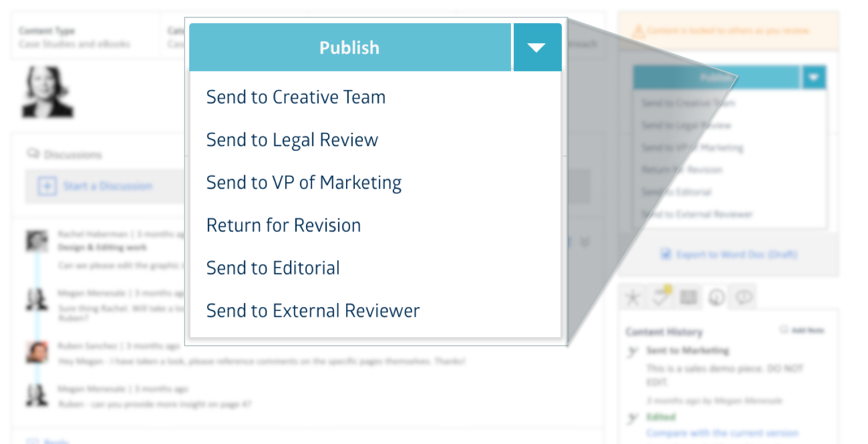Click Rachel Haberman's avatar in the discussion thread
Viewport: 868px width, 444px height.
click(37, 240)
